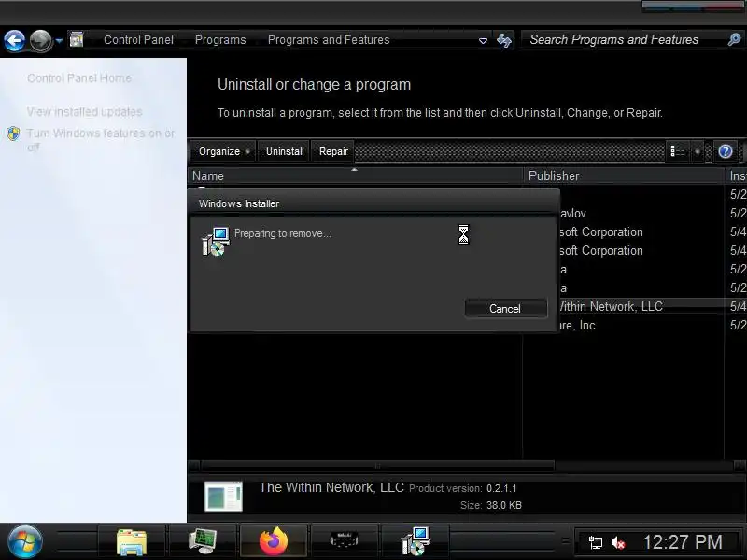Select Control Panel in the breadcrumb
Image resolution: width=747 pixels, height=560 pixels.
(138, 40)
